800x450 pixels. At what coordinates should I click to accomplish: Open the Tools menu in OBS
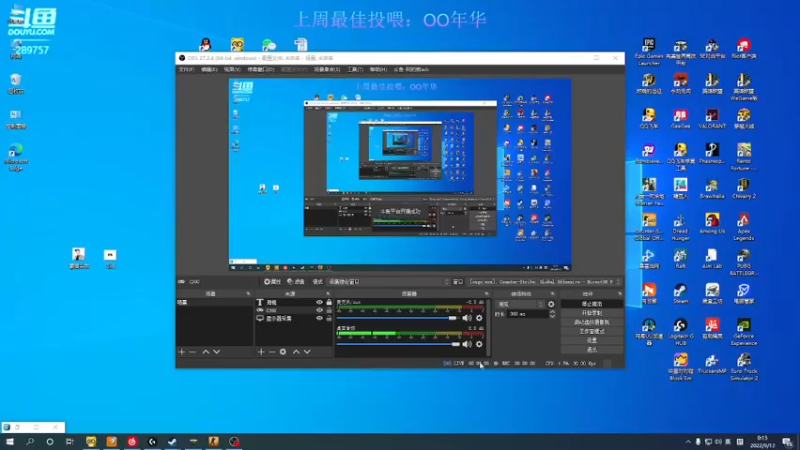pos(355,69)
